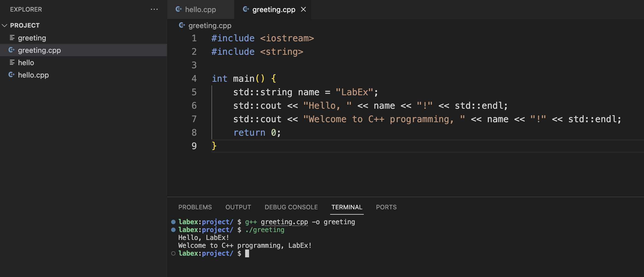
Task: Click the C++ icon on hello.cpp tab
Action: (x=179, y=9)
